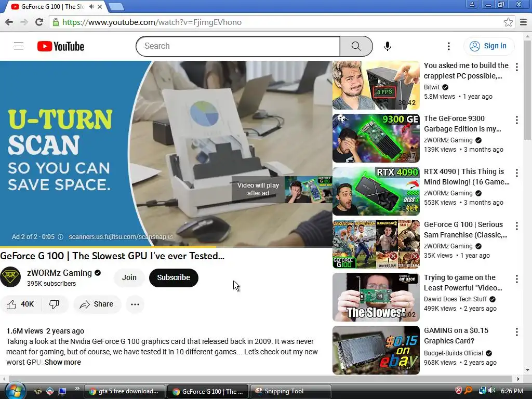Open Serious Sam Franchise video thumbnail
The width and height of the screenshot is (532, 399).
(376, 244)
